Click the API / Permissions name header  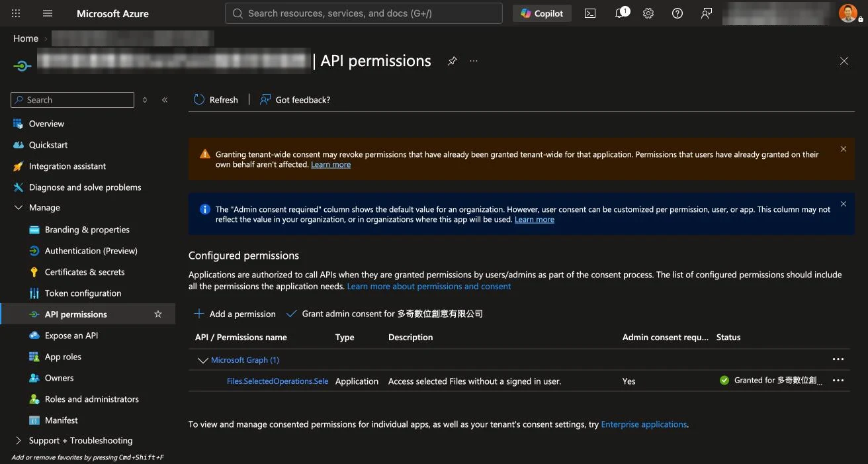[x=241, y=337]
